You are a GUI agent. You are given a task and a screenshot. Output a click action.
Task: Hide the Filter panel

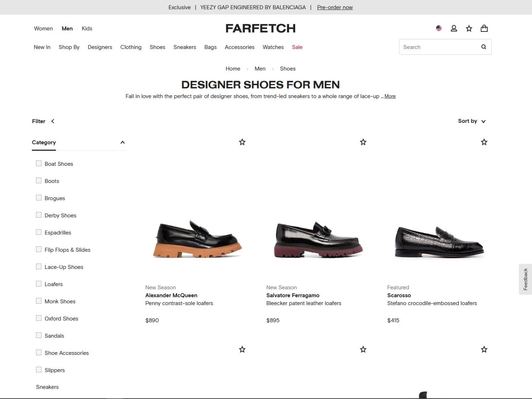point(43,121)
